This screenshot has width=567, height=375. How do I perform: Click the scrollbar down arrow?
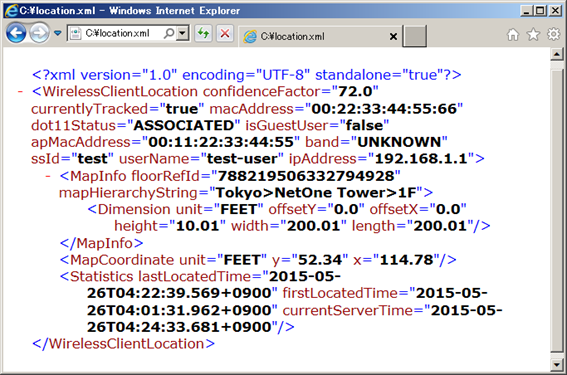point(557,364)
